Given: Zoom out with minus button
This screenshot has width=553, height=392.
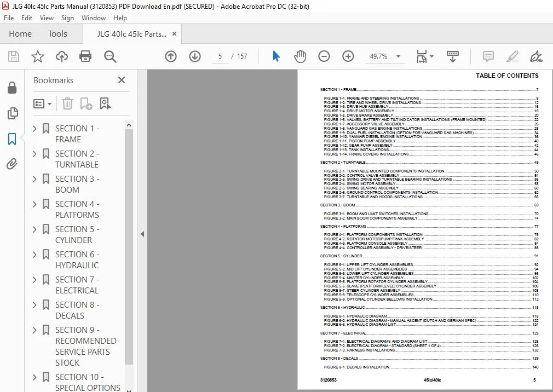Looking at the screenshot, I should point(324,56).
